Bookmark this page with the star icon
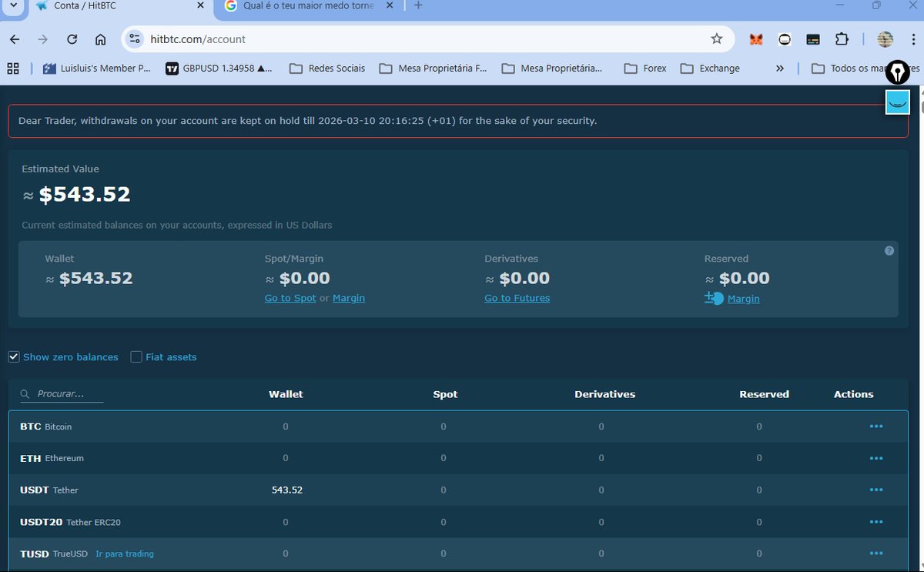Screen dimensions: 924x572 [717, 38]
